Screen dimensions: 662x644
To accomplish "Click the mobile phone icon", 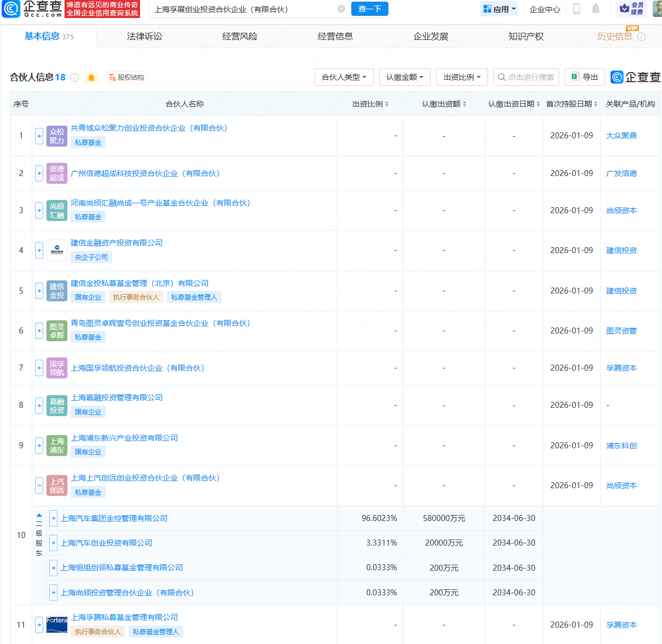I will [x=576, y=9].
